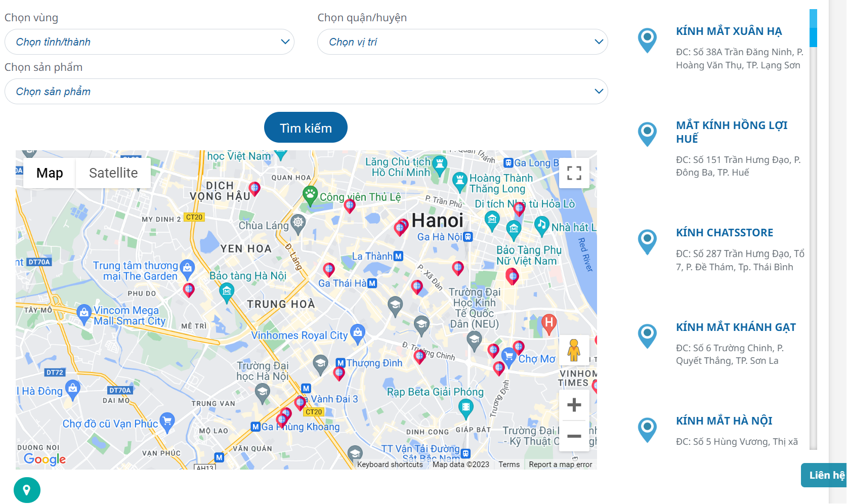847x504 pixels.
Task: Click Lăng Chủ tịch Hồ Chí Minh icon
Action: [440, 165]
